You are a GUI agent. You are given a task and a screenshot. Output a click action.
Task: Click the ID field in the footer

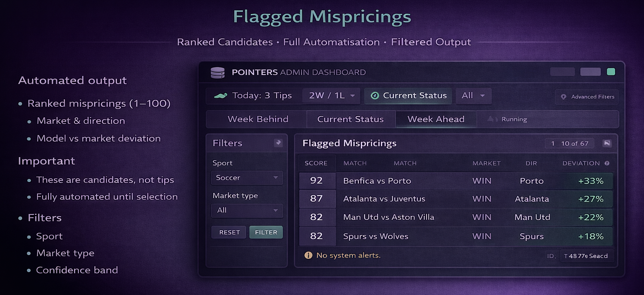tap(586, 256)
